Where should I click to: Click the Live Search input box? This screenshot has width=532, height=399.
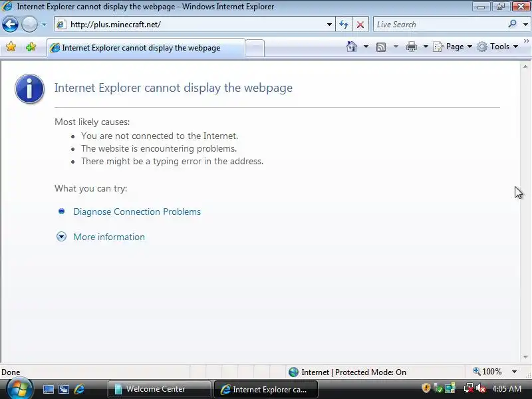(439, 25)
